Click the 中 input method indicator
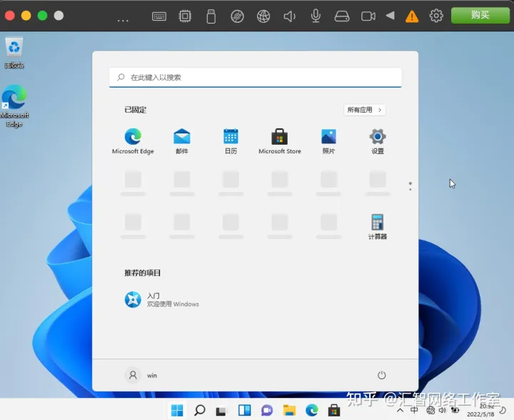 [414, 410]
